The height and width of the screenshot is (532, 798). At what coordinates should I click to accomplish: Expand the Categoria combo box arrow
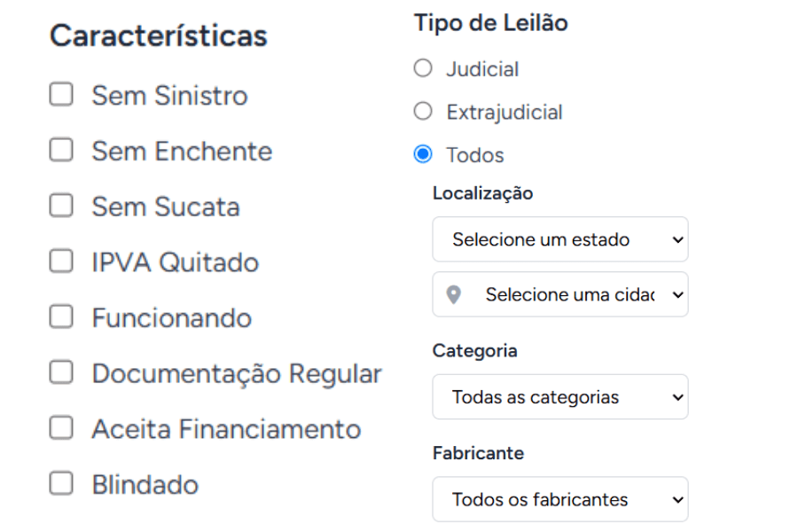pyautogui.click(x=677, y=396)
